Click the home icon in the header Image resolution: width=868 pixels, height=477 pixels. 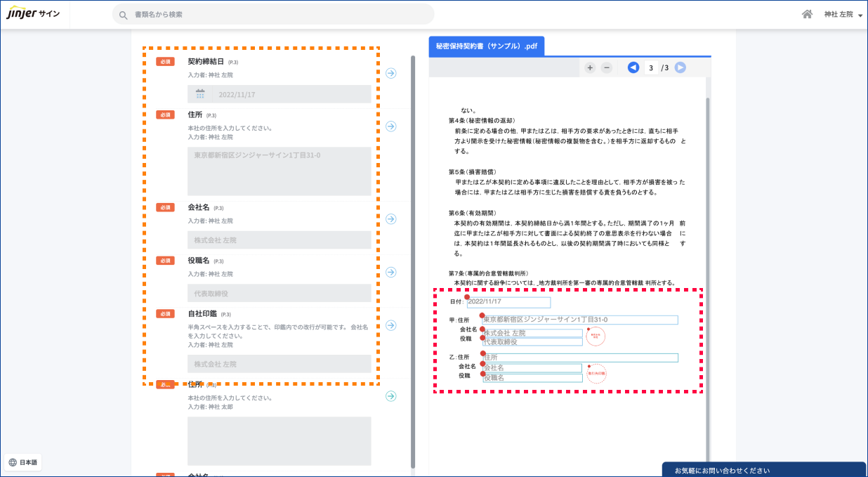point(807,13)
